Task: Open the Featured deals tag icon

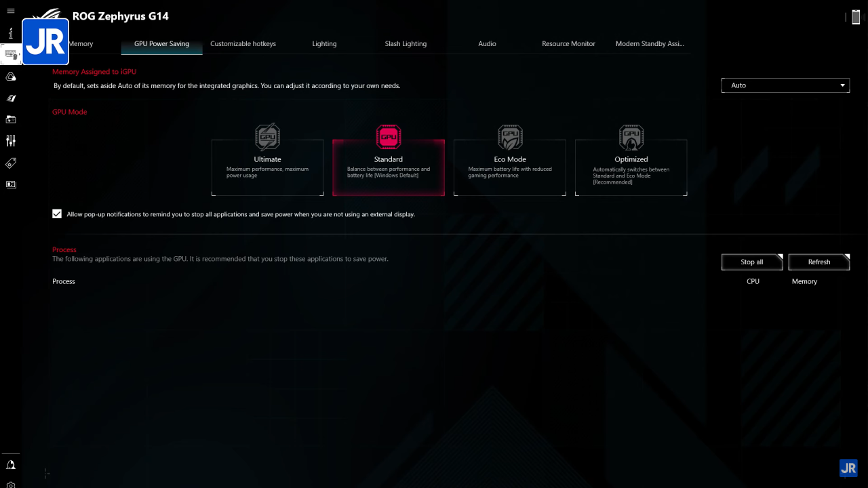Action: [x=11, y=163]
